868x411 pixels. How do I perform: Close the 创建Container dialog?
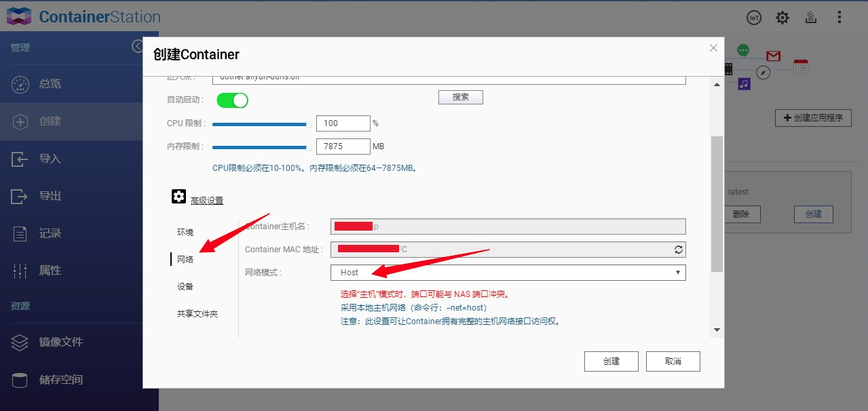coord(713,48)
